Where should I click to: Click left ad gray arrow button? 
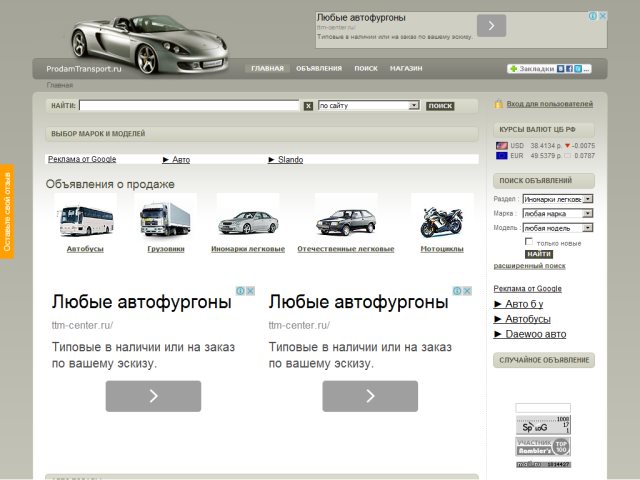(153, 396)
